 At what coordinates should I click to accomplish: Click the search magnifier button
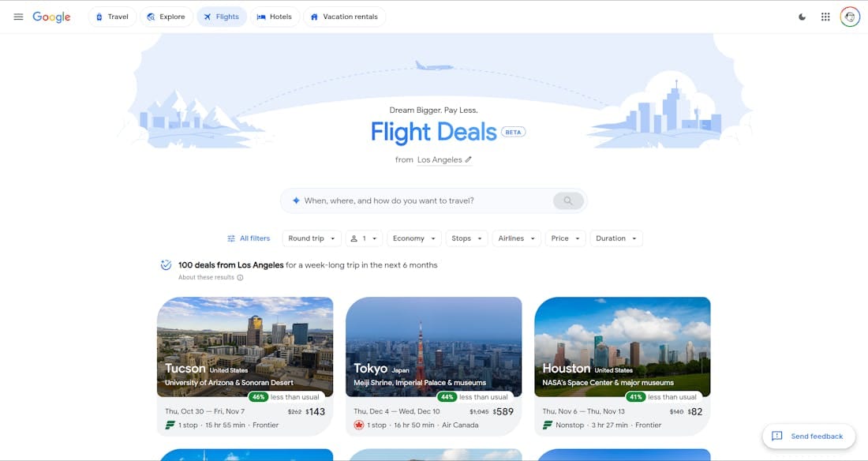click(568, 201)
